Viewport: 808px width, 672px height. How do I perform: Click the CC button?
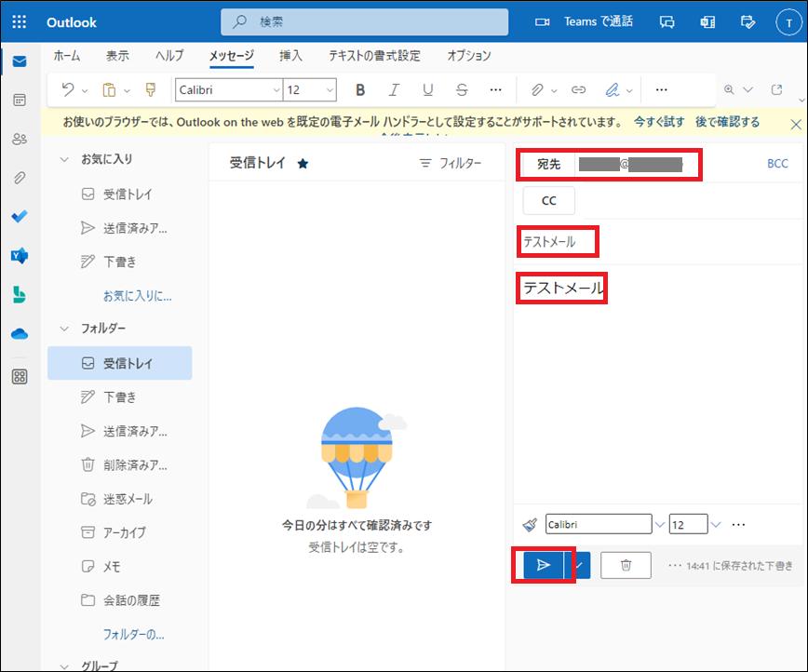click(x=549, y=200)
